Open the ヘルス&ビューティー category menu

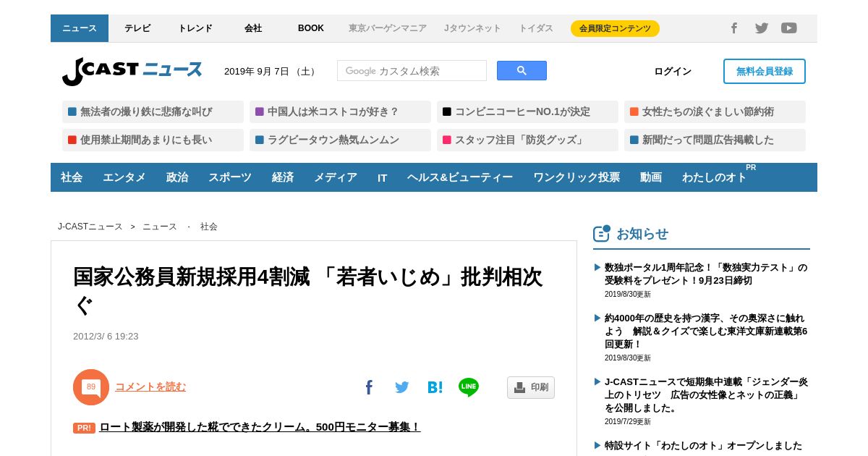tap(460, 177)
